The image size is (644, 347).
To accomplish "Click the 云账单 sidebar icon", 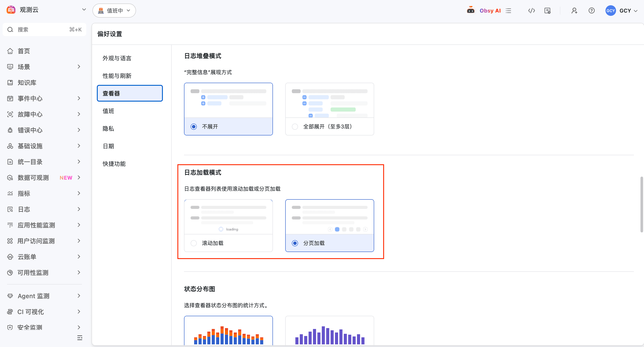I will tap(10, 257).
